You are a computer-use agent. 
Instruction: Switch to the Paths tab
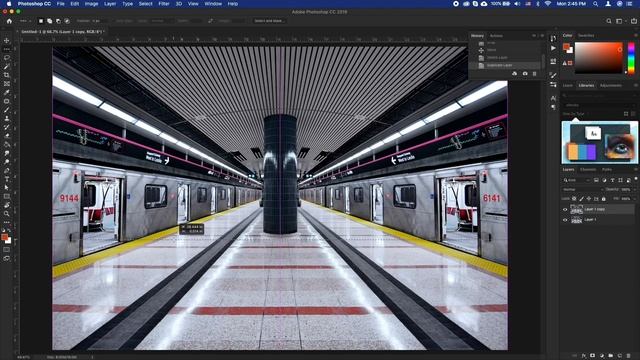607,169
